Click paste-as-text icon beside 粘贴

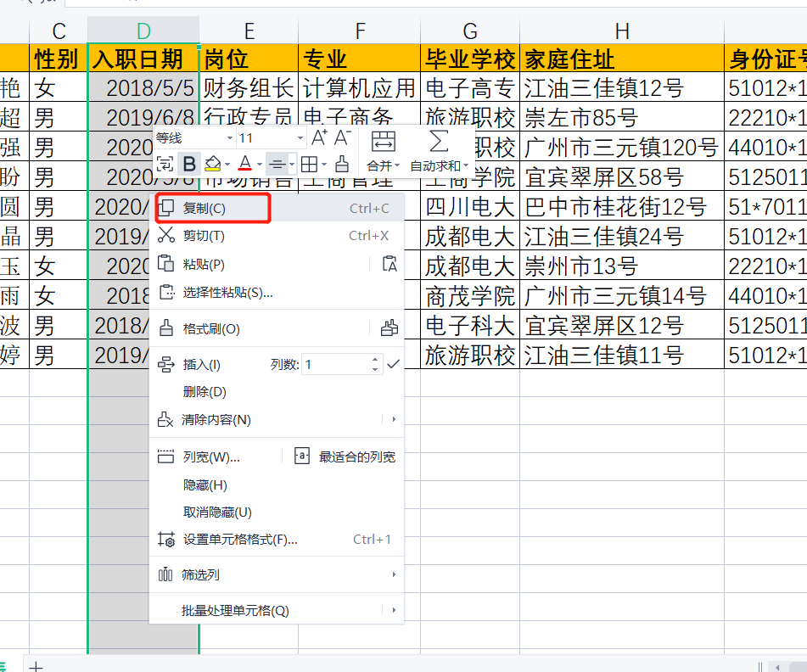pyautogui.click(x=389, y=264)
